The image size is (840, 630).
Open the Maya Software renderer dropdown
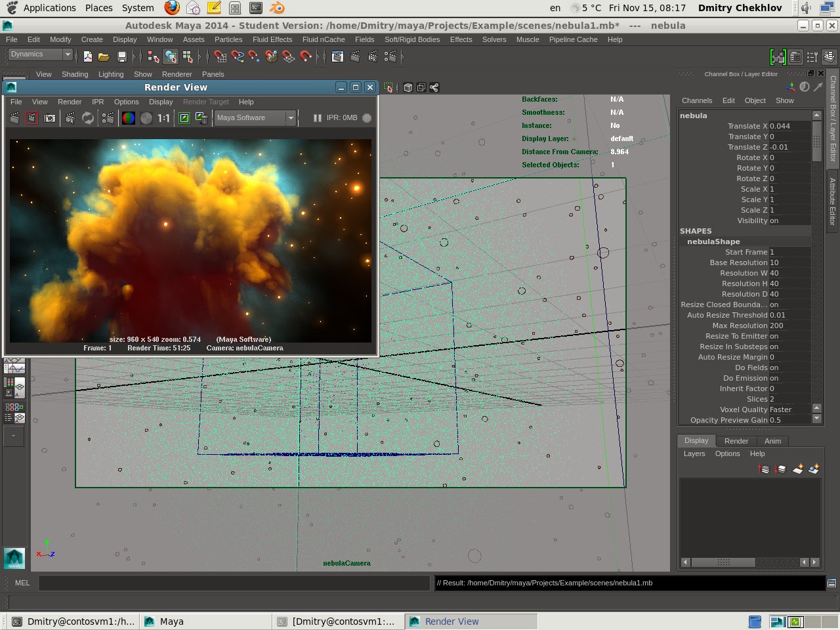click(255, 118)
